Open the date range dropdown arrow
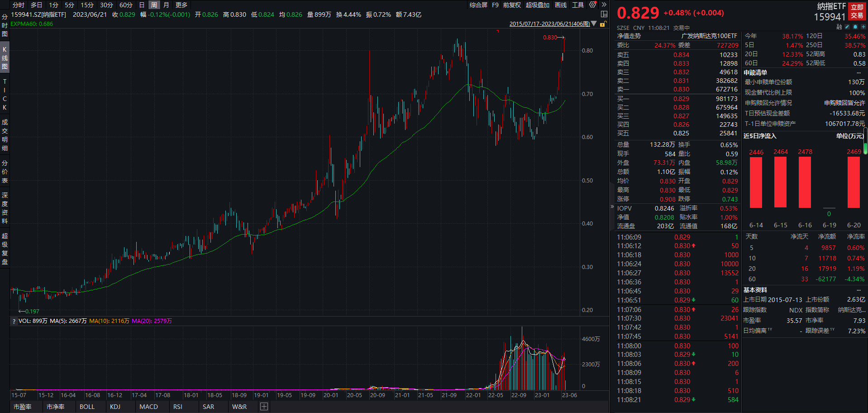 (594, 24)
